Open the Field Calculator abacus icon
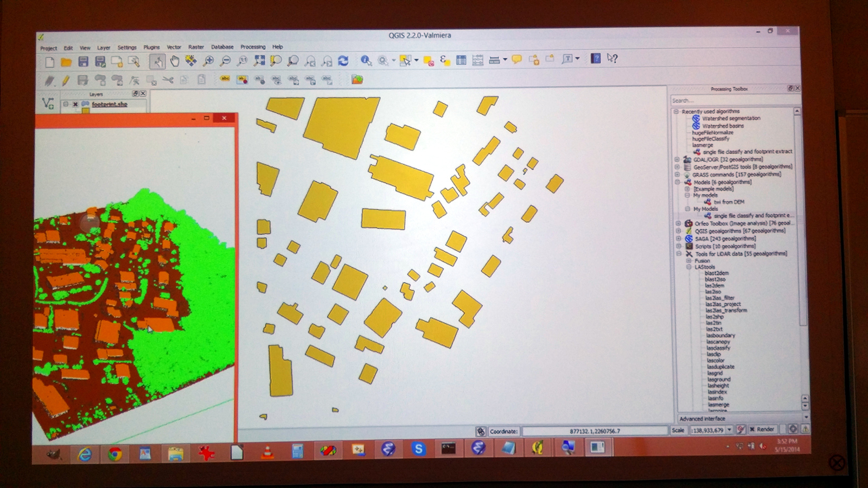This screenshot has width=868, height=488. point(477,60)
